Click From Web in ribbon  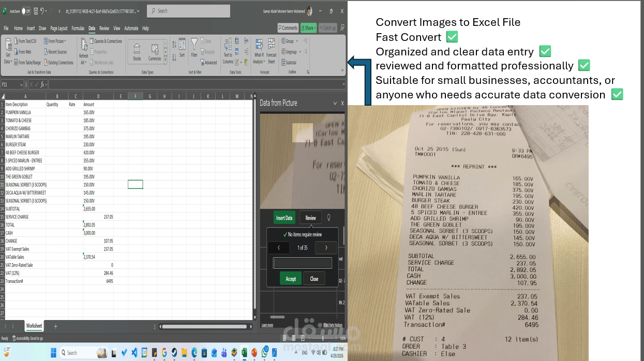pyautogui.click(x=22, y=52)
